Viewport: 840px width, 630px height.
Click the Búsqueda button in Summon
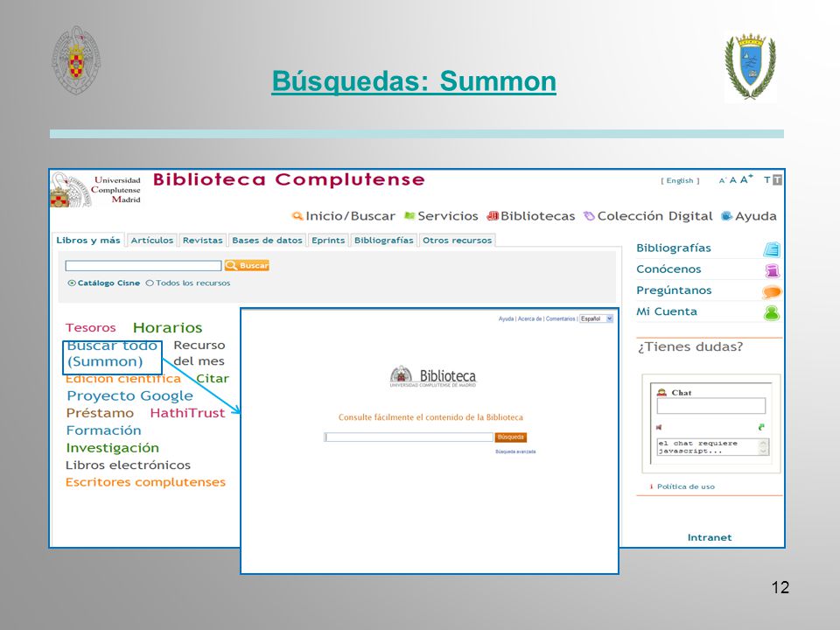510,437
